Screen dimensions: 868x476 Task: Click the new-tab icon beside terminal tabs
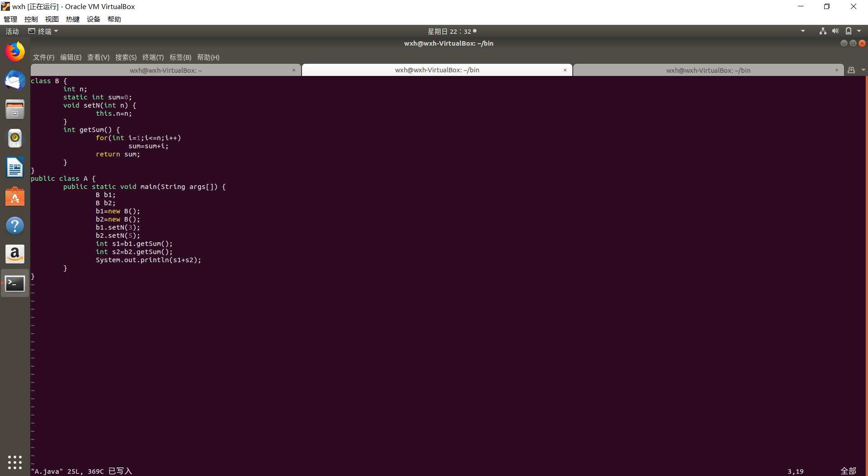(851, 70)
